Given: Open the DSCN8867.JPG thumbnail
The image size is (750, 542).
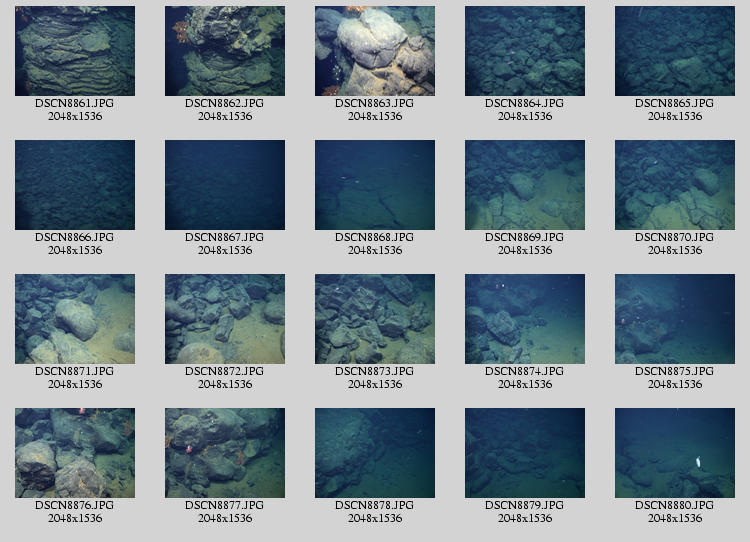Looking at the screenshot, I should coord(225,185).
